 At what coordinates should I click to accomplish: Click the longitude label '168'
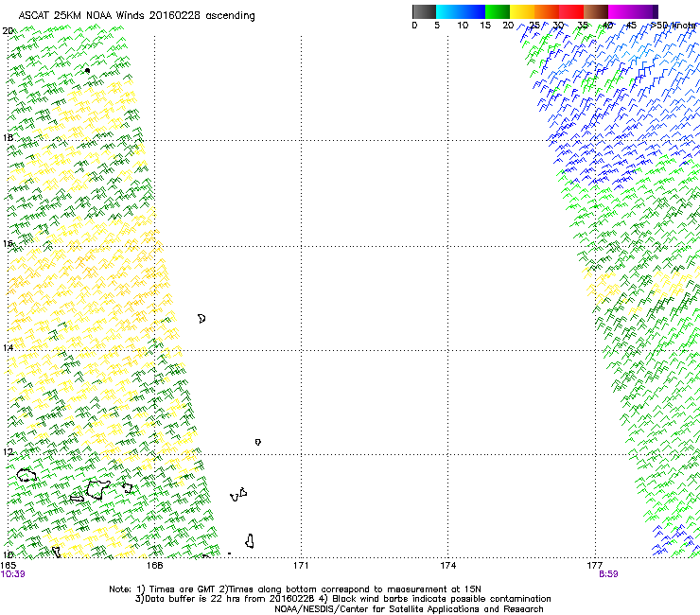pos(154,566)
